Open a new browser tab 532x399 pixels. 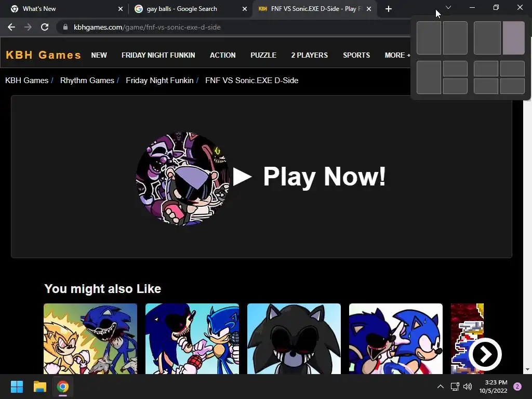(x=389, y=9)
